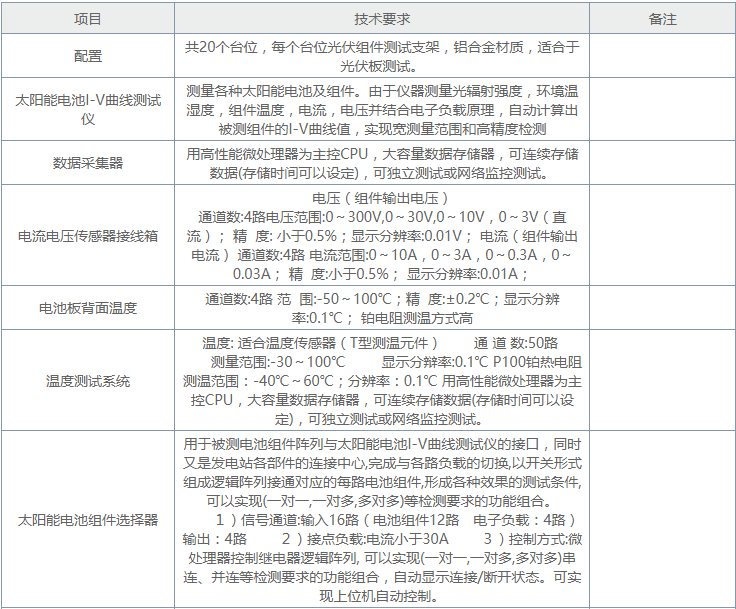Screen dimensions: 736x609
Task: Click the 技术要求 column header
Action: pos(381,19)
